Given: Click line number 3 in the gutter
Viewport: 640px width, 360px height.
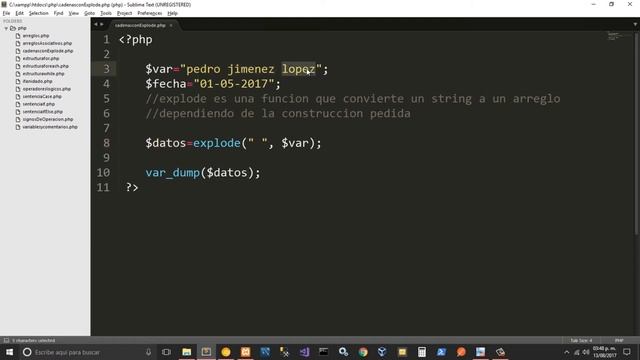Looking at the screenshot, I should coord(107,69).
